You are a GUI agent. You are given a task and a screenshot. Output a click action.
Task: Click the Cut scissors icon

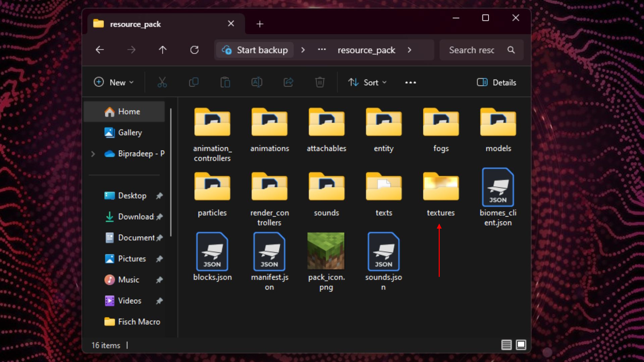click(x=162, y=82)
